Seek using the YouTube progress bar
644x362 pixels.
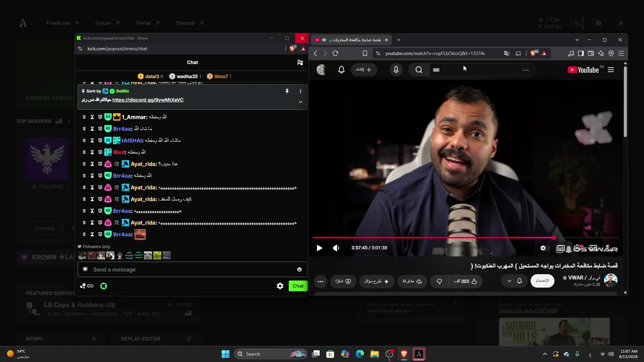[465, 238]
